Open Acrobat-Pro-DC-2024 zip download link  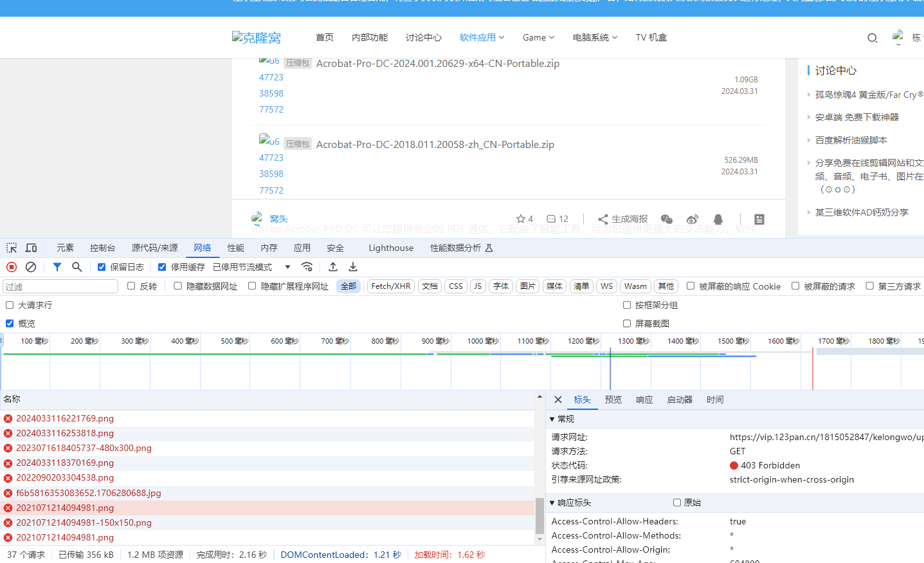pos(438,63)
